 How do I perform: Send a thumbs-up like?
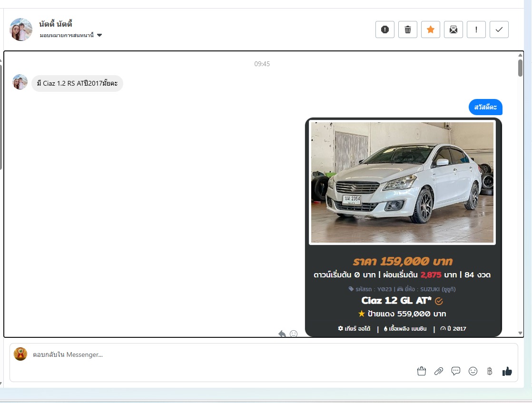pyautogui.click(x=507, y=371)
